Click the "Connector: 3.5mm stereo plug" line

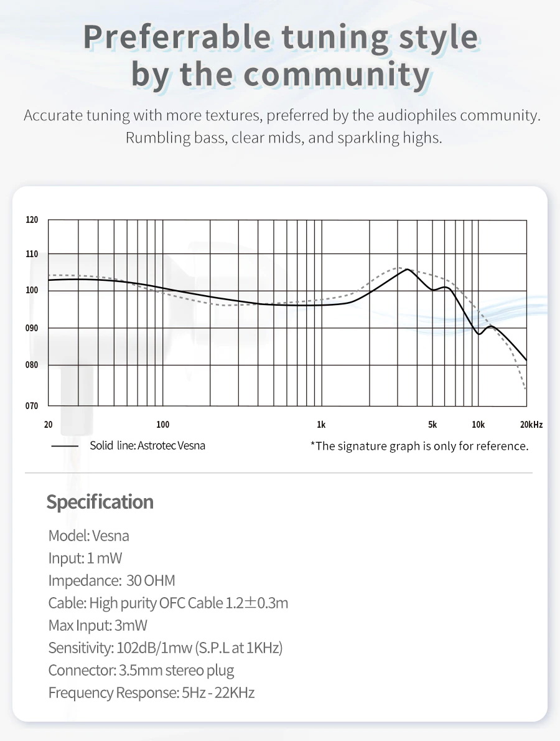coord(141,671)
